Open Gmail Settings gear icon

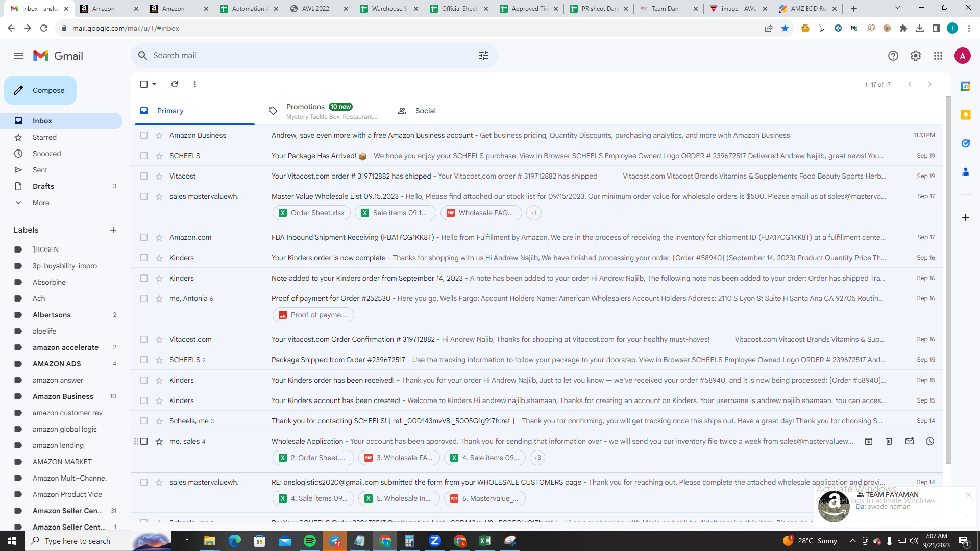[916, 56]
